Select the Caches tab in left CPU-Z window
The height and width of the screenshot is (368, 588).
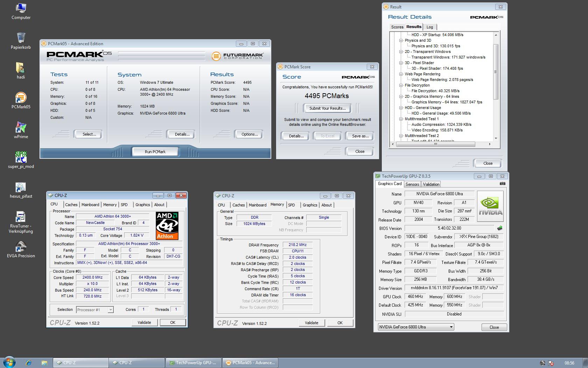coord(71,205)
